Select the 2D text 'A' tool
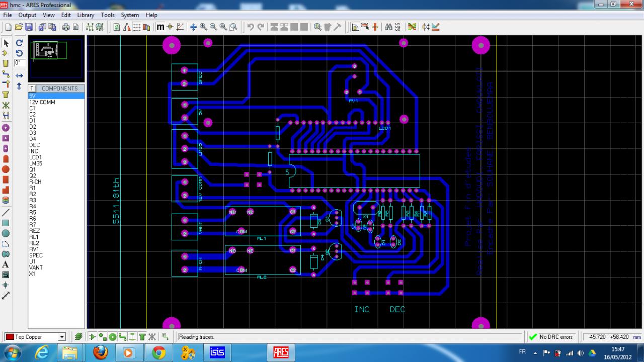Viewport: 644px width, 362px height. [6, 264]
